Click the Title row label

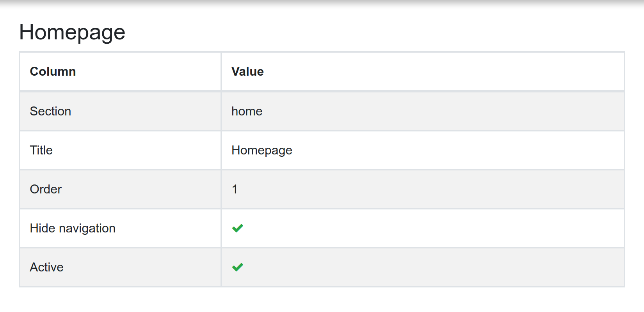pyautogui.click(x=41, y=150)
